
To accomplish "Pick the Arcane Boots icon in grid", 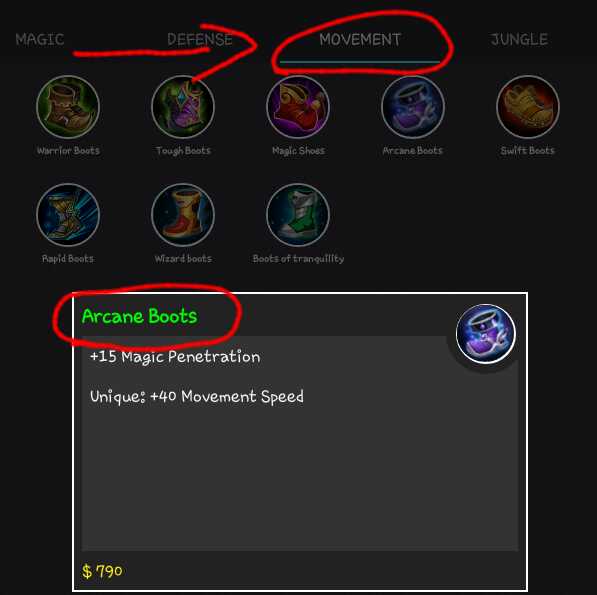I will [x=413, y=107].
